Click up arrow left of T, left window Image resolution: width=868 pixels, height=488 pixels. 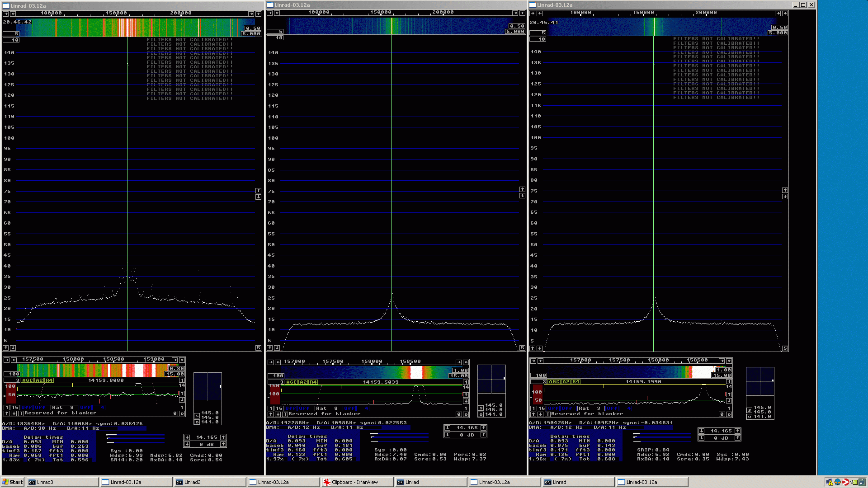(6, 413)
